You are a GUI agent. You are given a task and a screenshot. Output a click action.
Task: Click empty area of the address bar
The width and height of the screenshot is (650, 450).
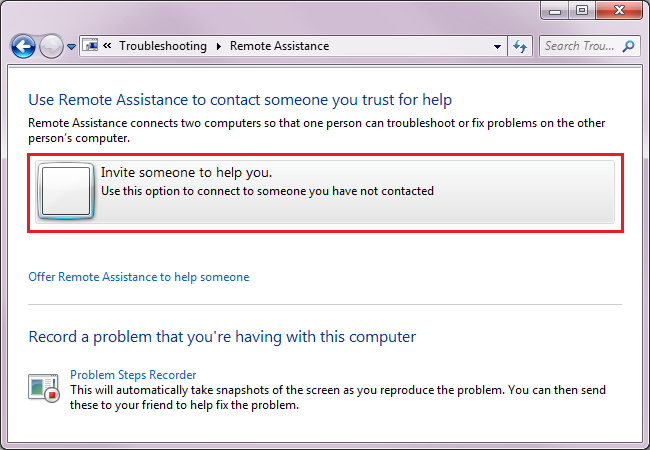coord(408,46)
